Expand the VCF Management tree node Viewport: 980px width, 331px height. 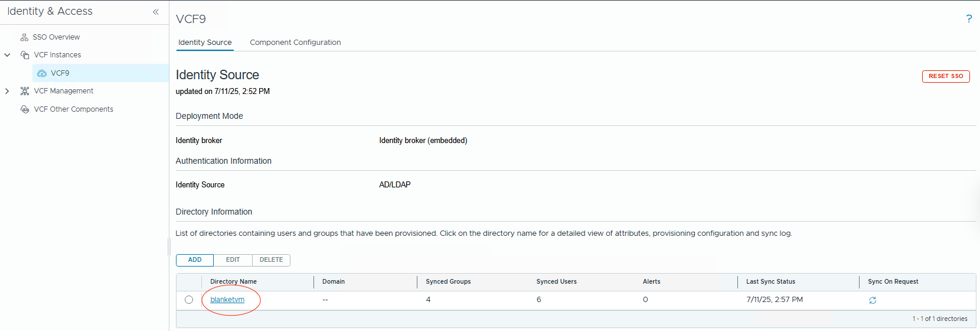8,91
